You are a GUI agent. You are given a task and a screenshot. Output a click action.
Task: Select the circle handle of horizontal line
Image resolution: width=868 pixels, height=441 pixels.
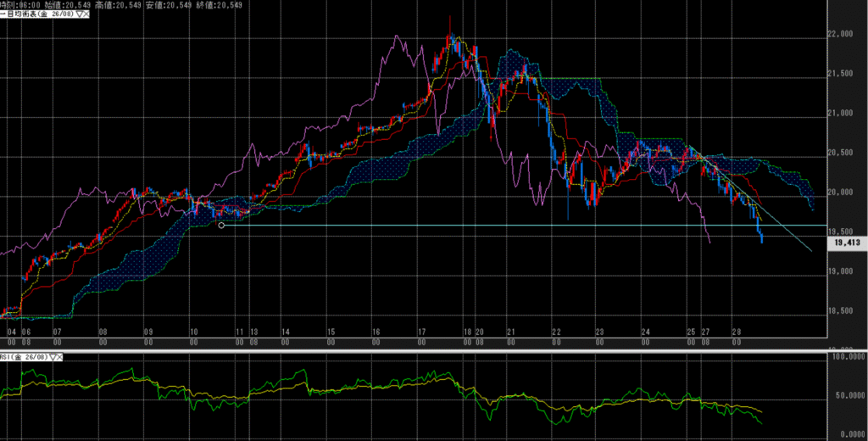[x=221, y=225]
